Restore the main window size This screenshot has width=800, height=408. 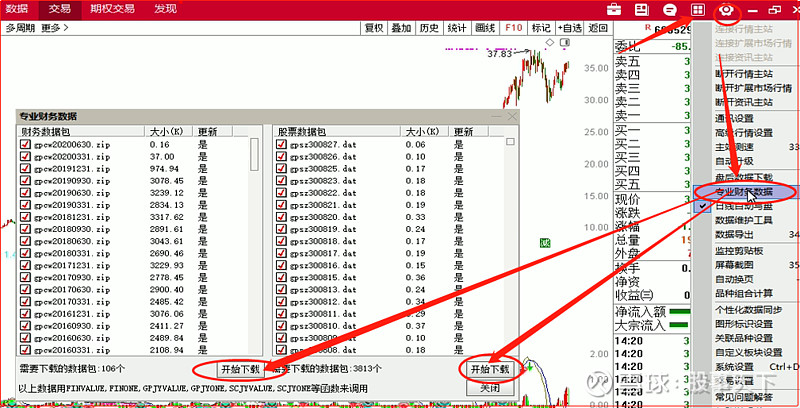click(775, 10)
